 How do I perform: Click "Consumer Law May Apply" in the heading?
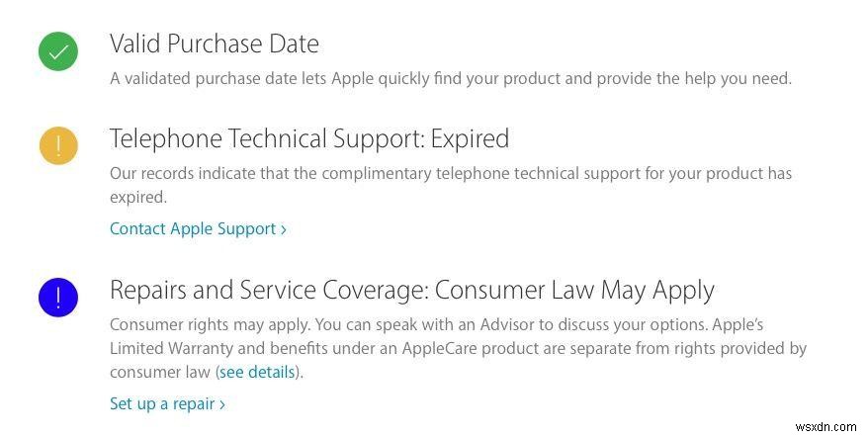[x=574, y=290]
